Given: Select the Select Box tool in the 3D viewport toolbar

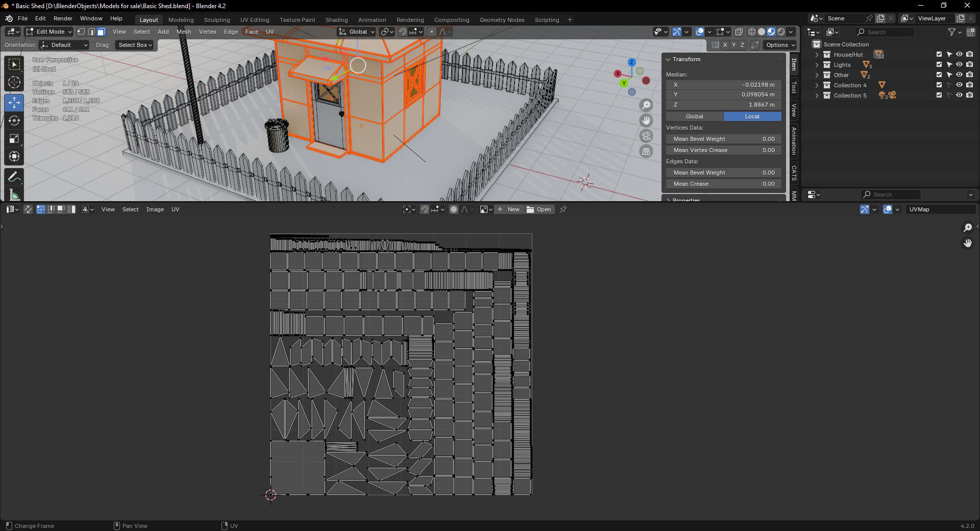Looking at the screenshot, I should pyautogui.click(x=14, y=64).
